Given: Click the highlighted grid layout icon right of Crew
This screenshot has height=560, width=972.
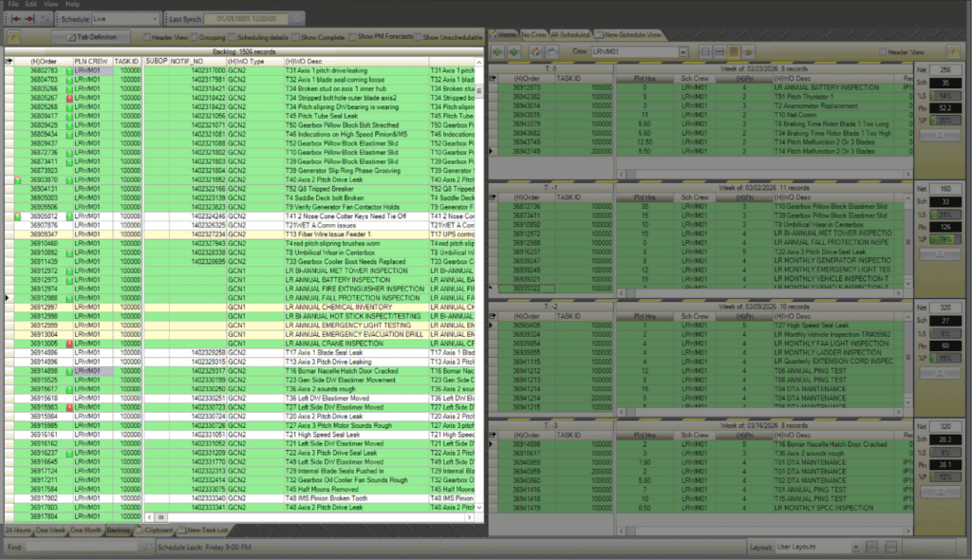Looking at the screenshot, I should point(734,50).
